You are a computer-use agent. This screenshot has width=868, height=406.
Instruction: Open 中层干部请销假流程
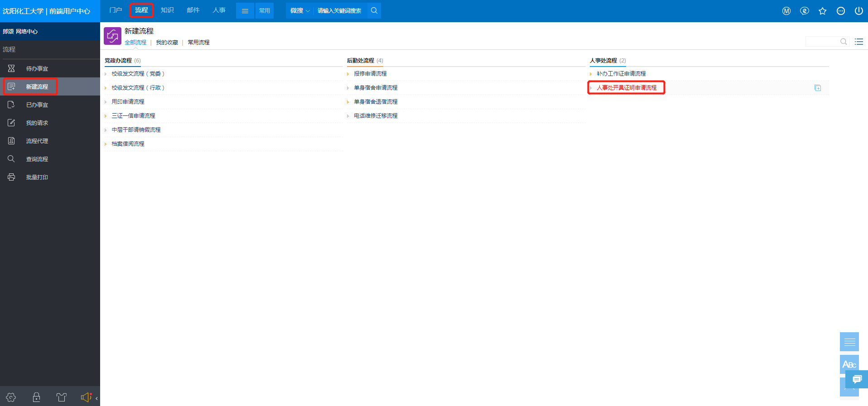point(136,130)
